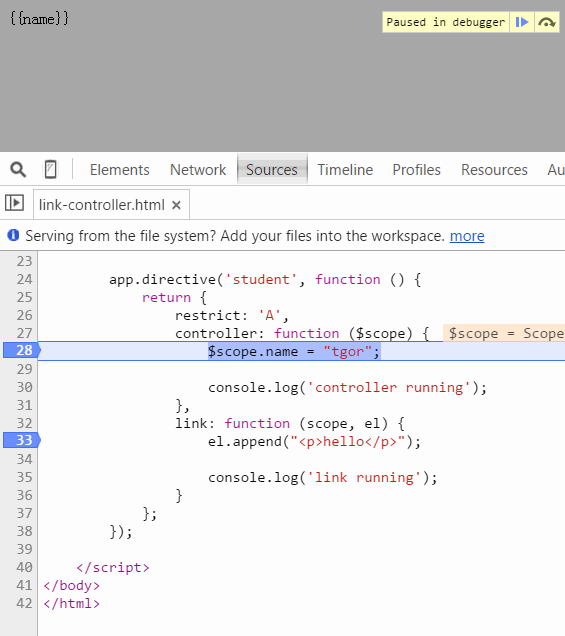Resume script execution from paused debugger
This screenshot has width=565, height=636.
pos(522,22)
